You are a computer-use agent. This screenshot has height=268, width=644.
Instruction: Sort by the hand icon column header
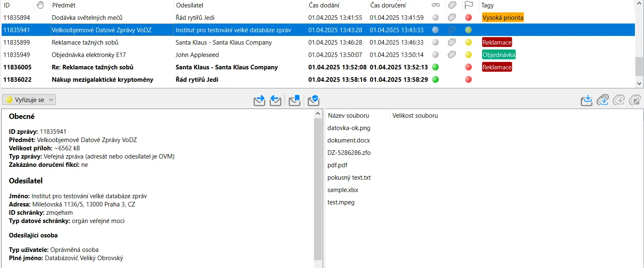click(x=40, y=5)
